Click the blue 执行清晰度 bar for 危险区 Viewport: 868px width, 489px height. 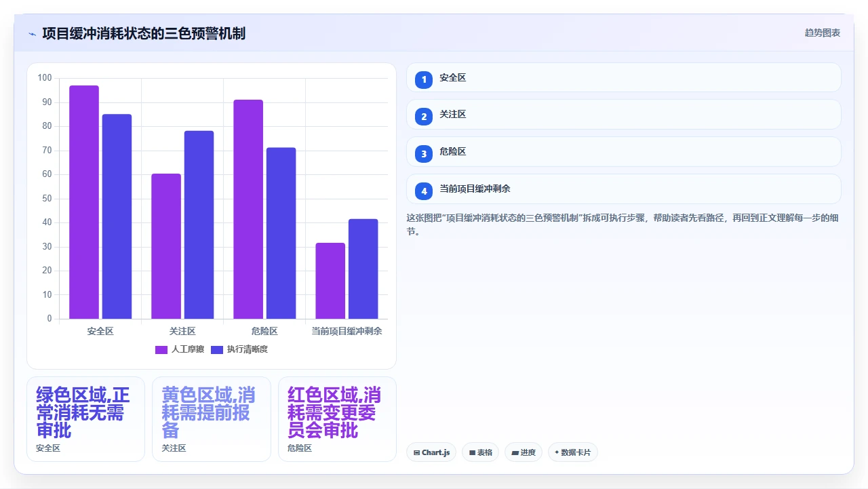(x=281, y=233)
